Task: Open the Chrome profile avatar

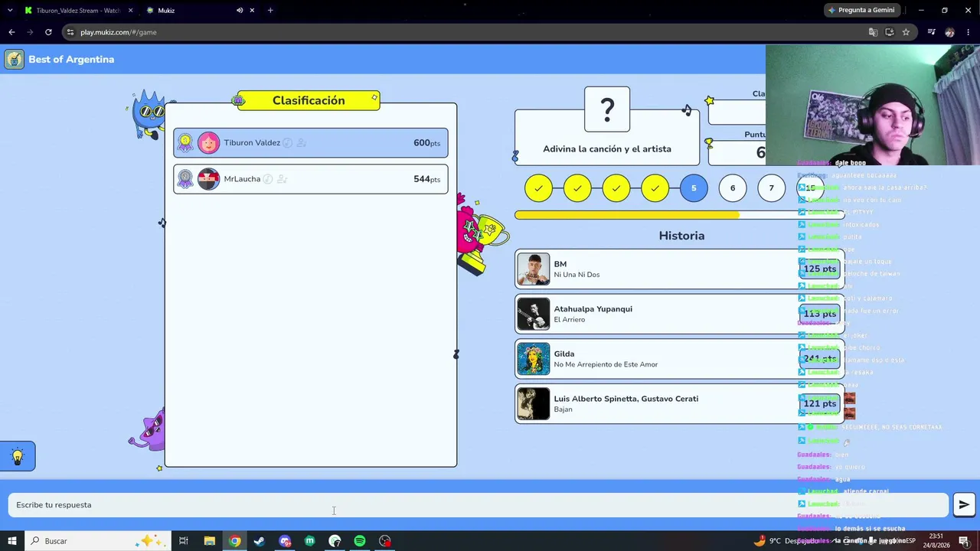Action: (x=949, y=32)
